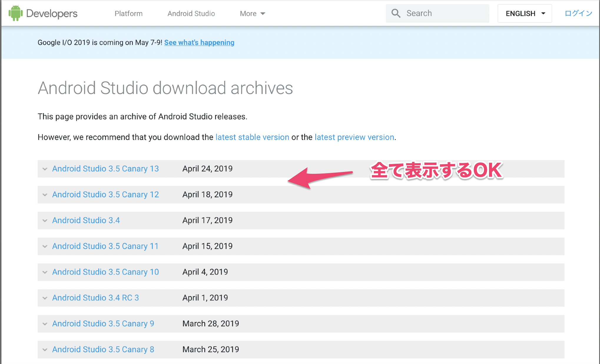Image resolution: width=600 pixels, height=364 pixels.
Task: Click the April 17, 2019 date text
Action: click(x=208, y=221)
